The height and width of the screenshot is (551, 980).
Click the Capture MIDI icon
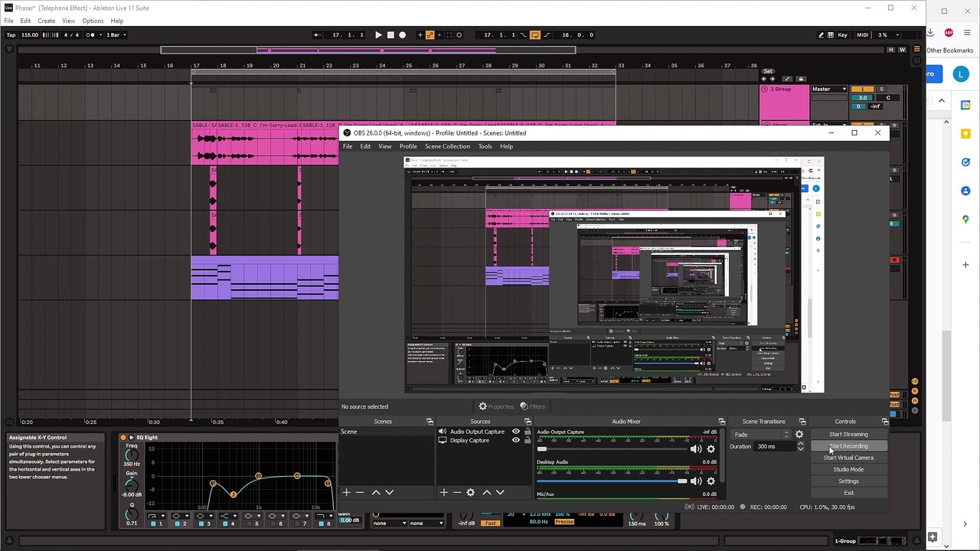tap(449, 35)
